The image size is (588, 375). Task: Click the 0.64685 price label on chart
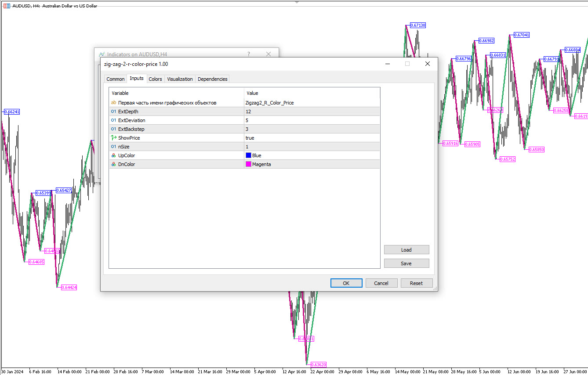[x=36, y=262]
